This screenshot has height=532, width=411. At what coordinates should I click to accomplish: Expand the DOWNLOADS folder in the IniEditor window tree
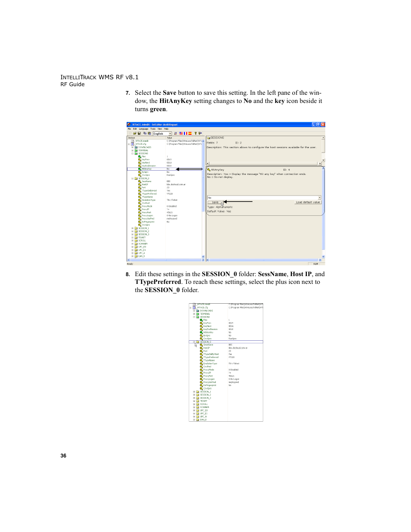[x=133, y=147]
